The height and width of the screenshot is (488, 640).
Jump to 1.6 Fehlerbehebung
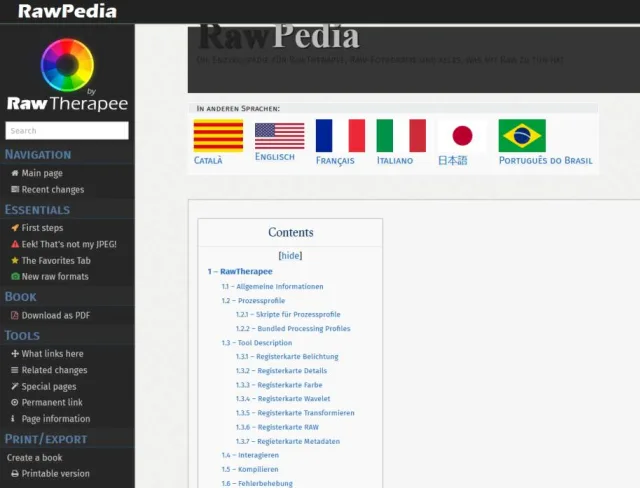(257, 484)
